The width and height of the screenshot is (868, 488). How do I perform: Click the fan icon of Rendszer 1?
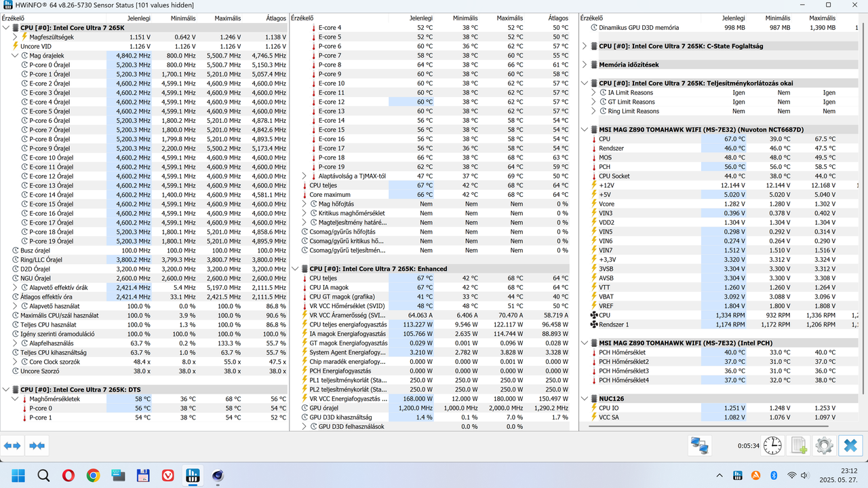click(594, 324)
